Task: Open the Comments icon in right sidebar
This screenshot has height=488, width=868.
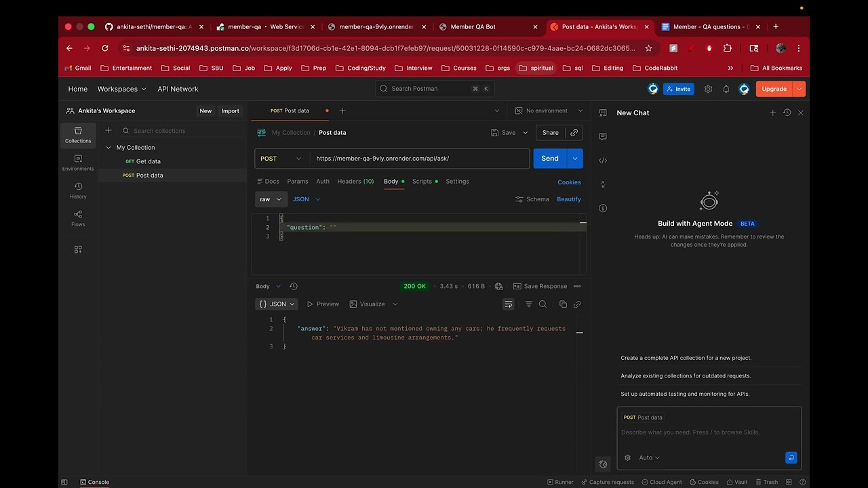Action: click(603, 136)
